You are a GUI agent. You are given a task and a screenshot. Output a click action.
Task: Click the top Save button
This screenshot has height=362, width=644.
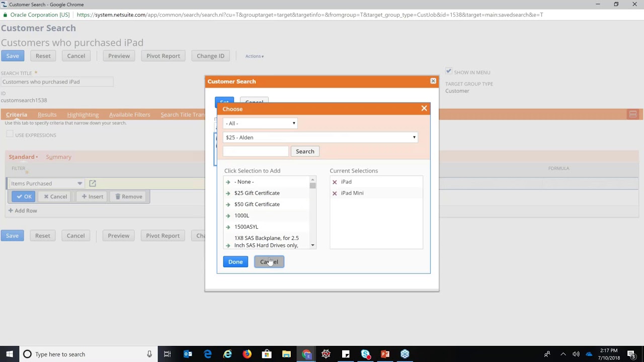click(x=13, y=56)
